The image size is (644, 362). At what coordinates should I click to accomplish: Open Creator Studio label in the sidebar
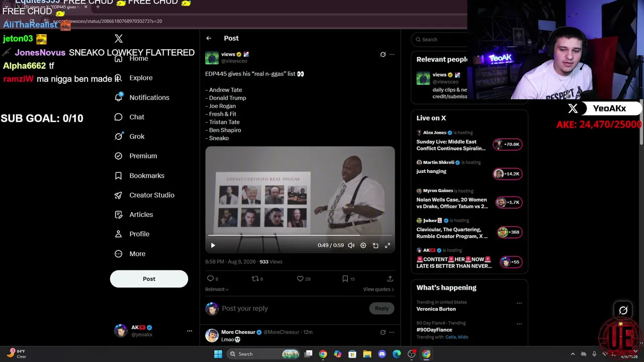point(152,195)
